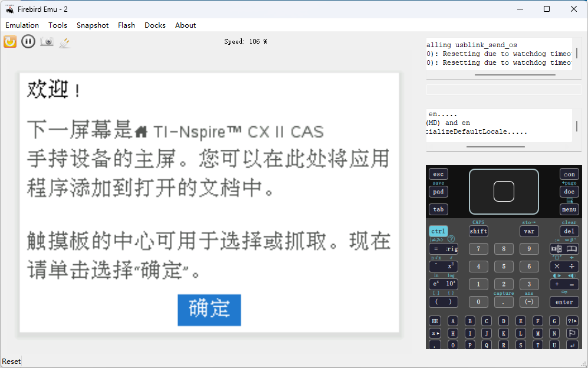Click the number 8 key
Screen dimensions: 588x368
504,249
